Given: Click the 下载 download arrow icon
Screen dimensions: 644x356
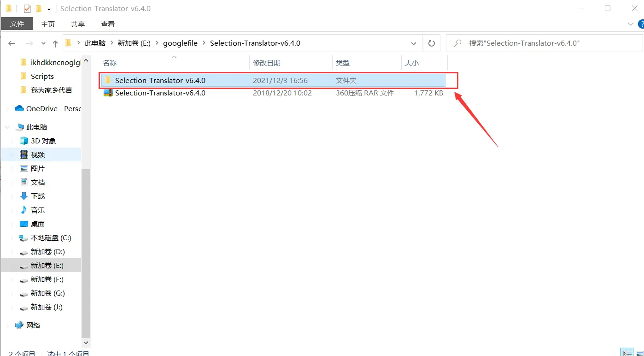Looking at the screenshot, I should [x=24, y=196].
